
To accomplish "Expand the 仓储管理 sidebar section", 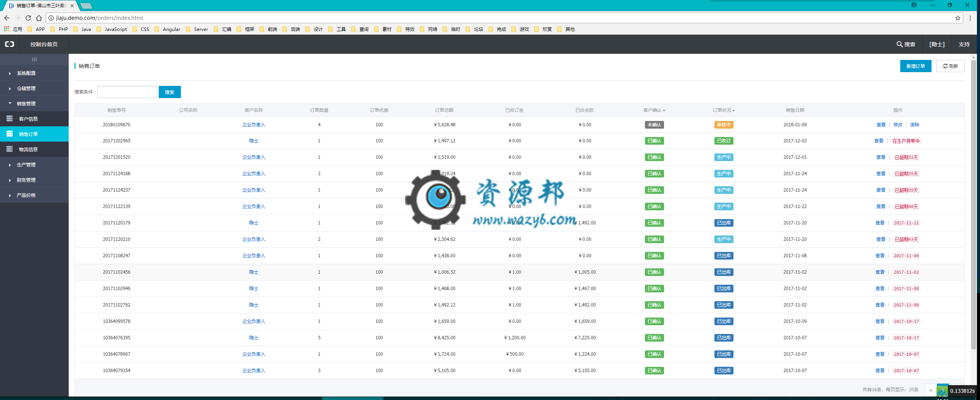I will point(34,88).
